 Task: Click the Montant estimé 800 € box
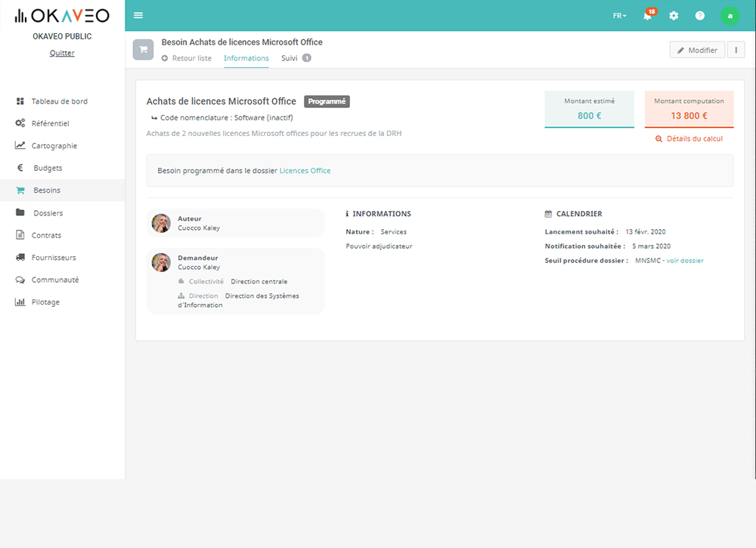point(589,110)
